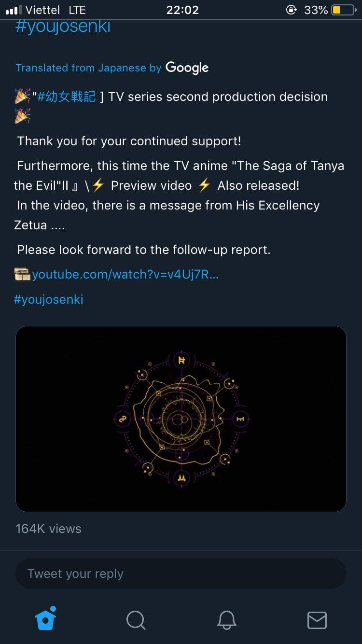Image resolution: width=362 pixels, height=644 pixels.
Task: Tap "Thank you for your continued support!" text
Action: 129,141
